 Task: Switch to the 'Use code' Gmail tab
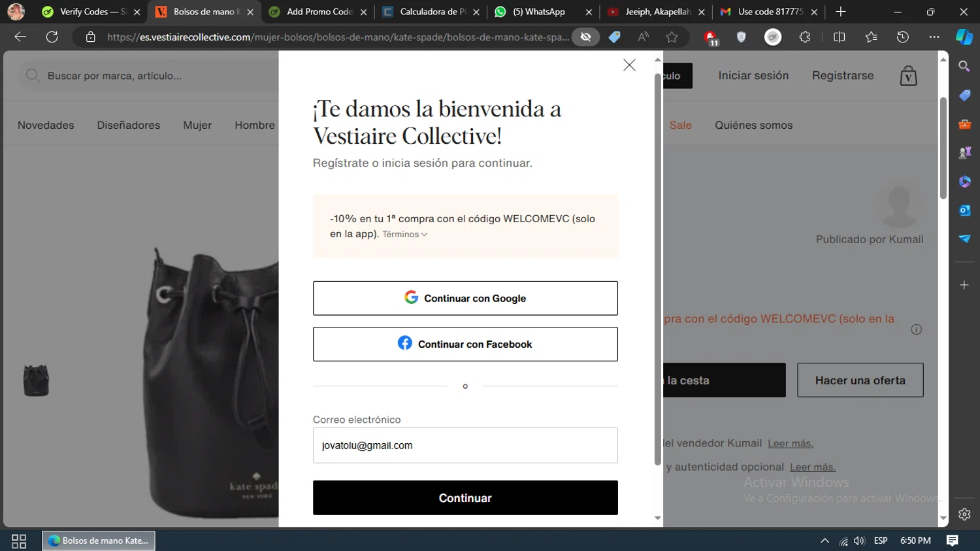pyautogui.click(x=769, y=12)
